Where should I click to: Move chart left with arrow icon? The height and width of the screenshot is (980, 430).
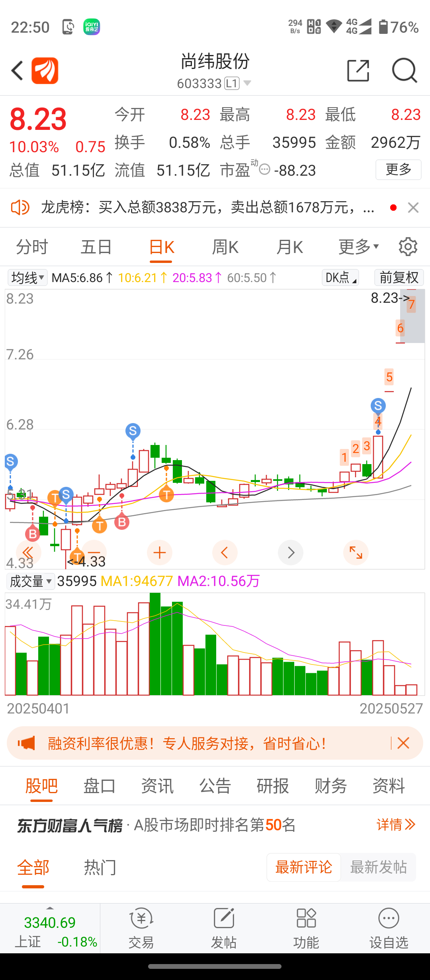coord(225,553)
